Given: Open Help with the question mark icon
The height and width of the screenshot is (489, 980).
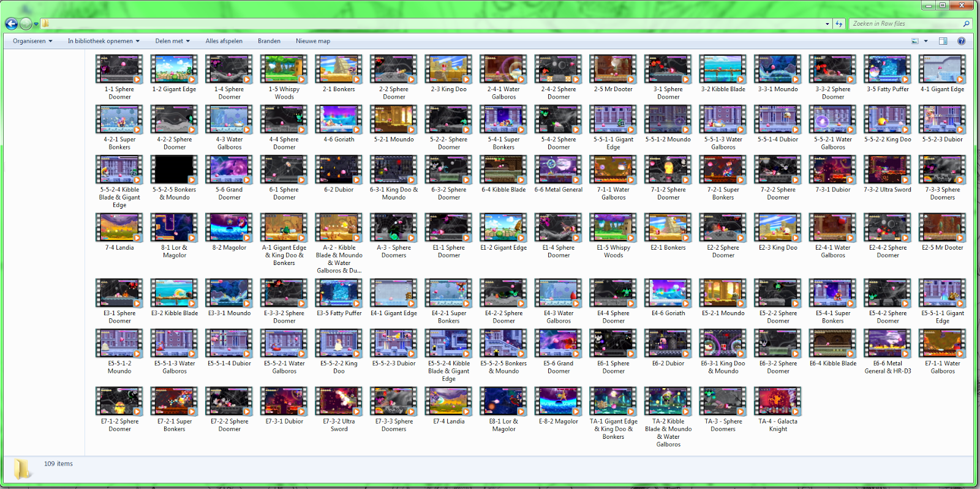Looking at the screenshot, I should [962, 41].
